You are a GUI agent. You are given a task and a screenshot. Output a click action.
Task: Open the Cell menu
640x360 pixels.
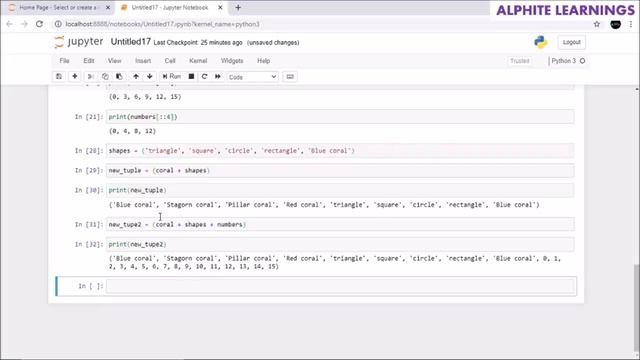170,61
